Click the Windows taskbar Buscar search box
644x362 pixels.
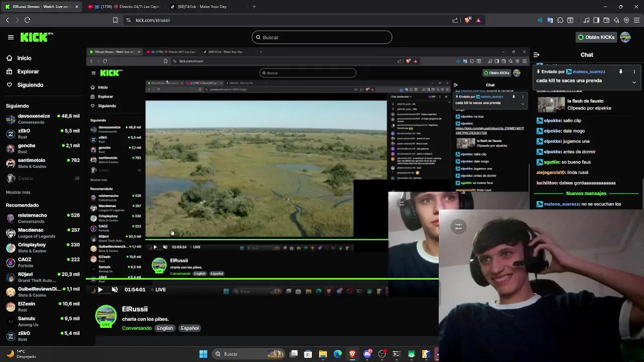click(x=249, y=354)
